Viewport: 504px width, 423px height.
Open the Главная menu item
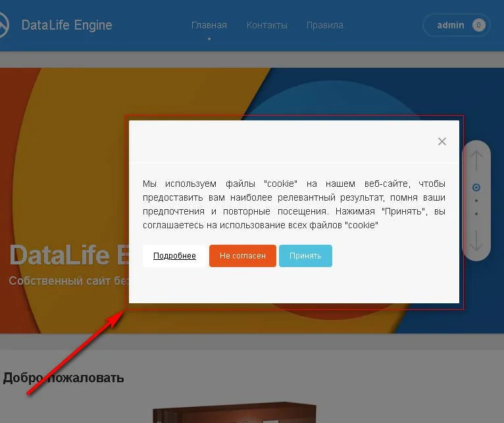pos(209,25)
